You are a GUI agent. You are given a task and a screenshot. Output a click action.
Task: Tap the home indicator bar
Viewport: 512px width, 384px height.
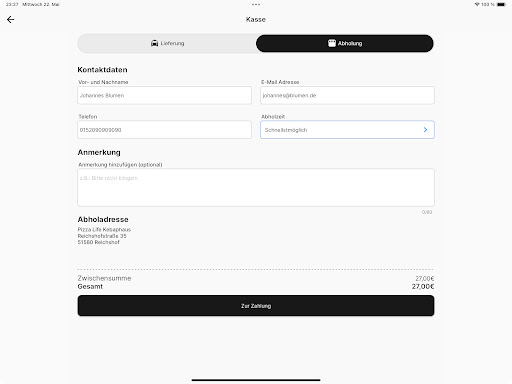(256, 380)
